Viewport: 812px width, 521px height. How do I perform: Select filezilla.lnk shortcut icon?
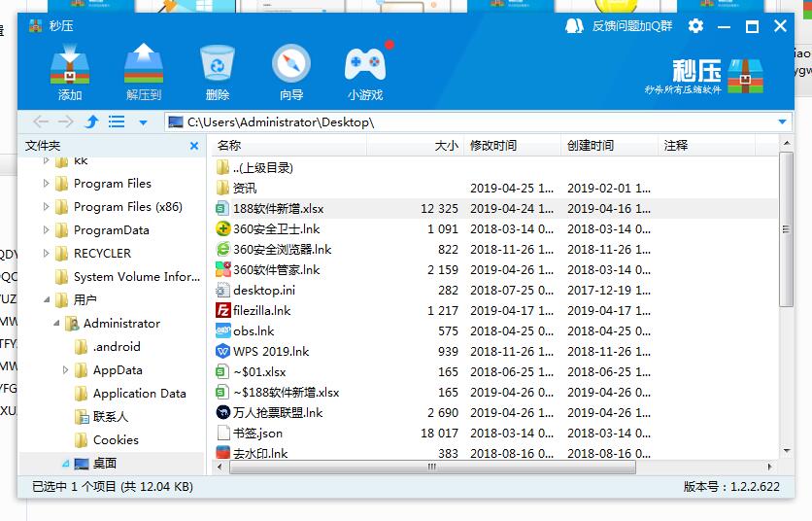[x=222, y=310]
